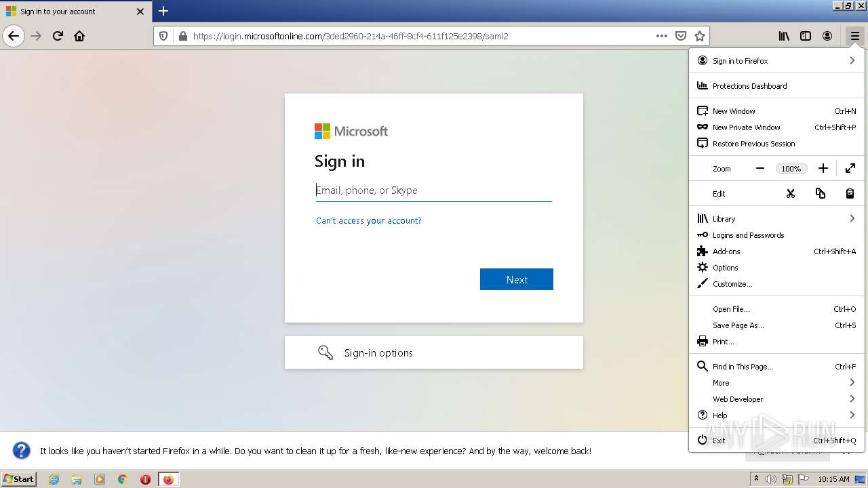Expand the Web Developer submenu

click(776, 399)
